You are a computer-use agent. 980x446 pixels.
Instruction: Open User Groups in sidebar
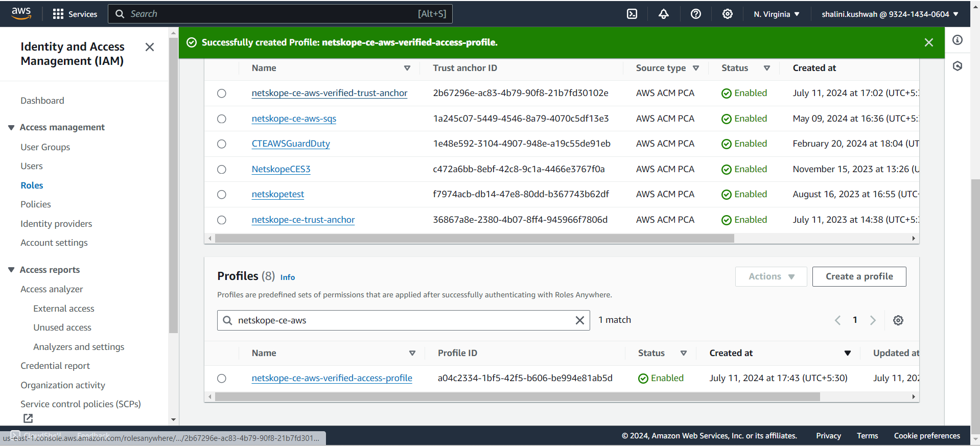click(x=45, y=147)
